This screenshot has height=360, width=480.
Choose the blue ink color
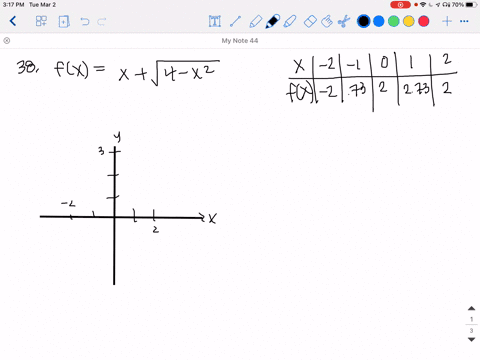(379, 21)
